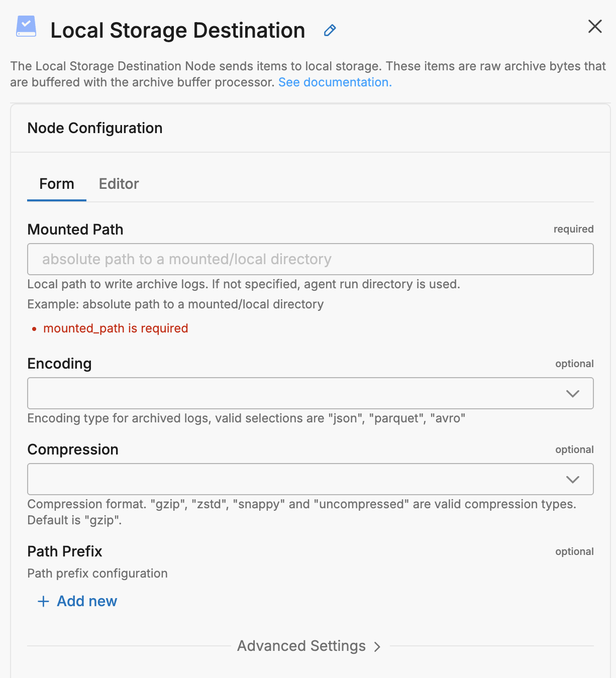Switch to the Editor tab

coord(119,184)
